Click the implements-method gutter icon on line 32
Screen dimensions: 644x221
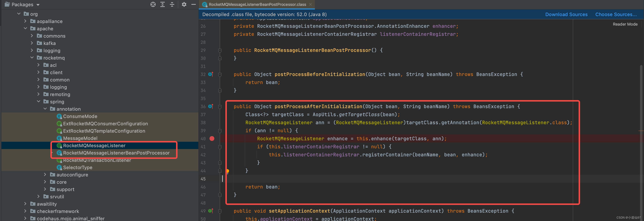tap(211, 74)
